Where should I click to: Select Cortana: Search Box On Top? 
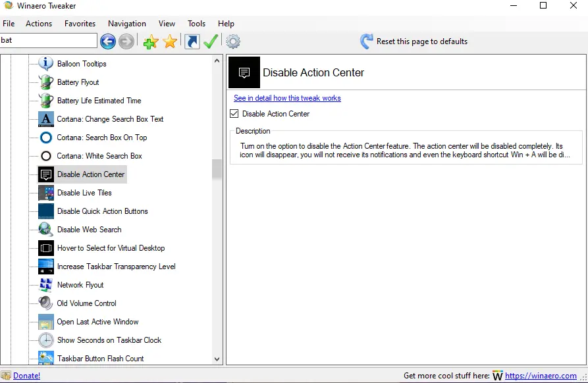coord(102,138)
